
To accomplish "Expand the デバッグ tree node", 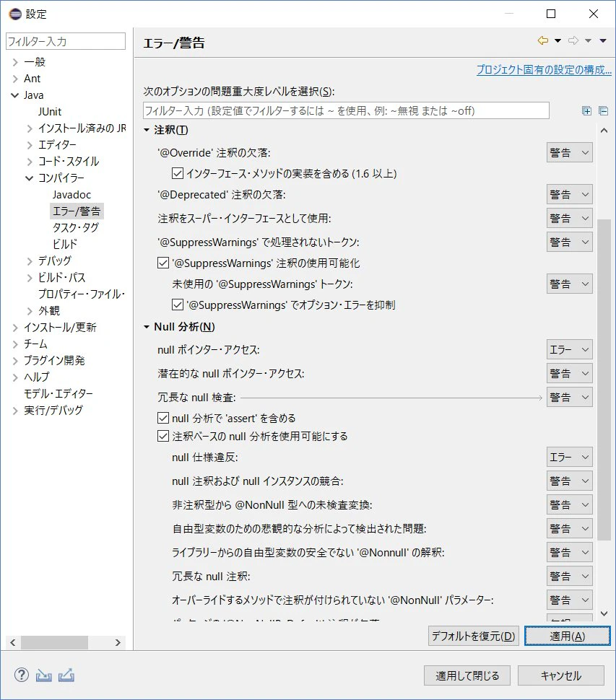I will point(30,261).
